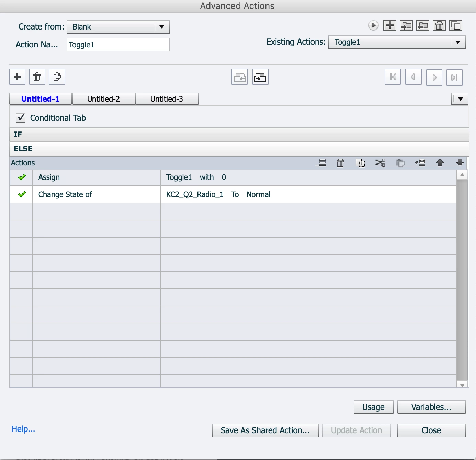Click the Preview action play icon
The width and height of the screenshot is (476, 460).
tap(373, 25)
